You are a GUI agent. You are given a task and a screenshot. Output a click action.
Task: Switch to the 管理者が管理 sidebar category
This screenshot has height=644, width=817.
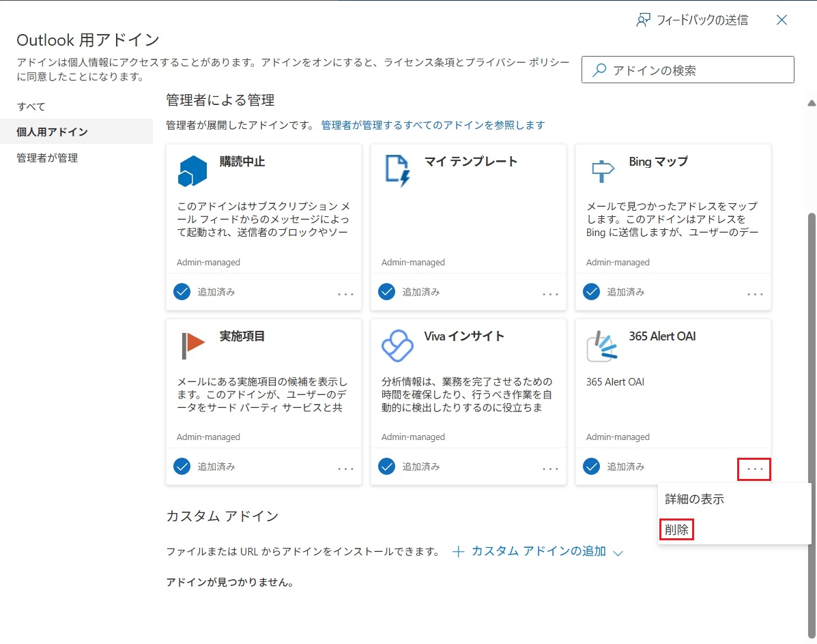coord(47,158)
